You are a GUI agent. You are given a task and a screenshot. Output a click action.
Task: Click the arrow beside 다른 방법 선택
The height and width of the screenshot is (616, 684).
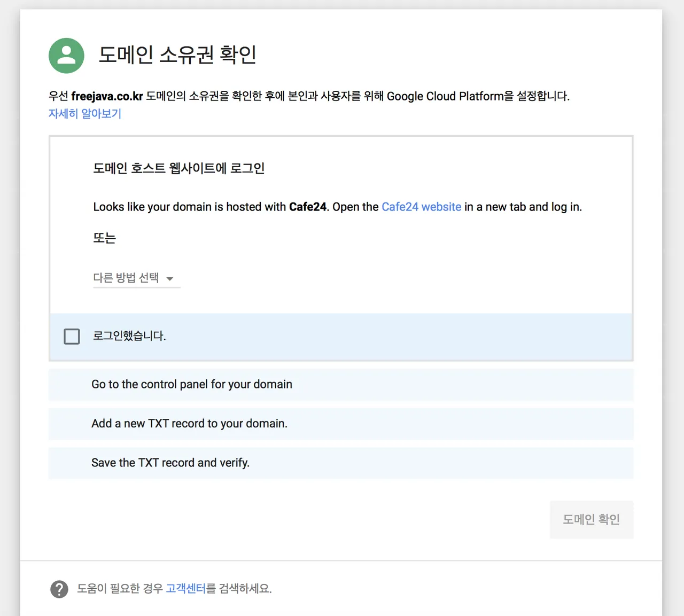(x=170, y=279)
